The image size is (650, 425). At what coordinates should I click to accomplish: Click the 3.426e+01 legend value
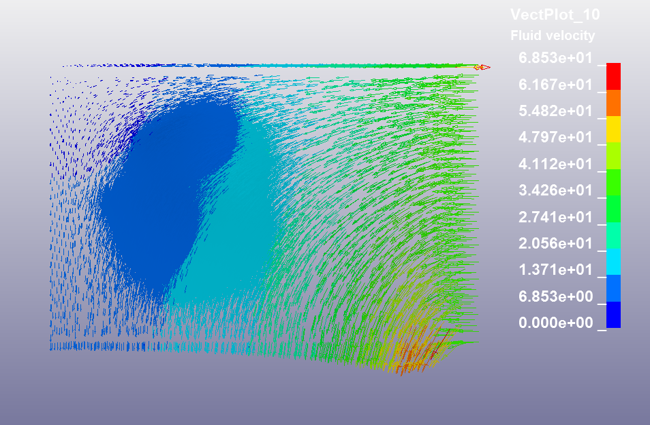(555, 191)
